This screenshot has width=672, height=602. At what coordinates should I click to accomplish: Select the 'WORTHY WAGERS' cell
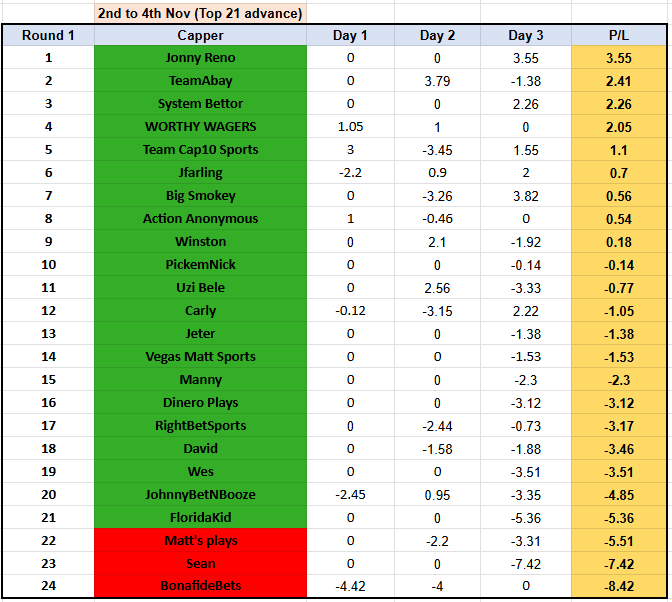(x=200, y=126)
